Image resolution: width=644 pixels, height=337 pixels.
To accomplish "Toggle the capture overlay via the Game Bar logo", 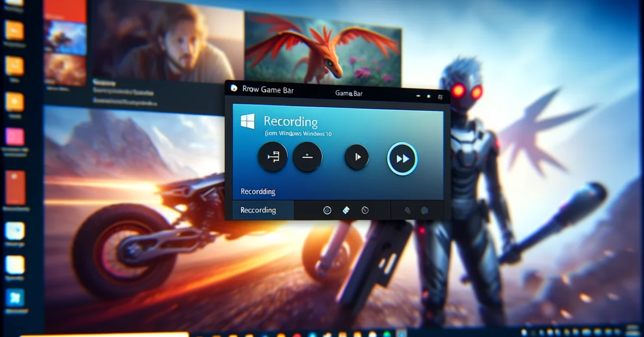I will 235,88.
